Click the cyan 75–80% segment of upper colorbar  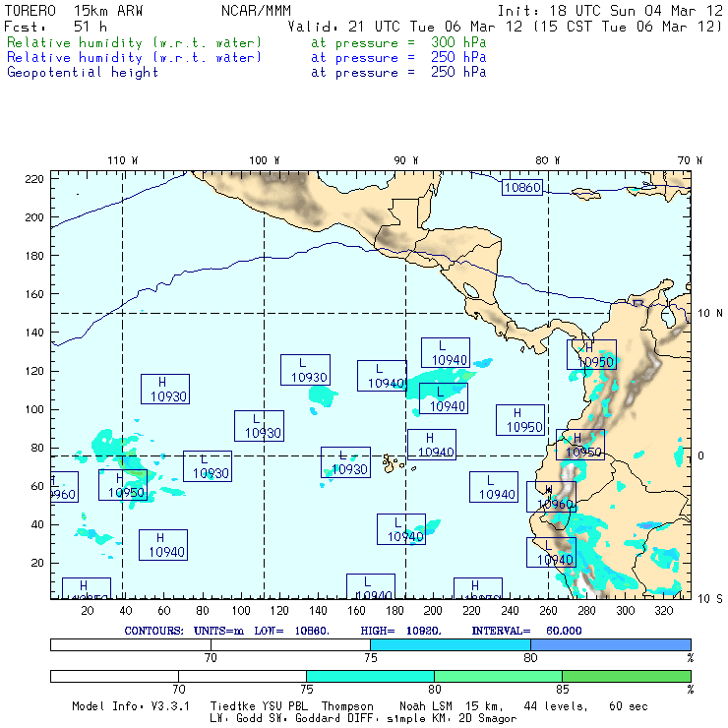tap(451, 644)
